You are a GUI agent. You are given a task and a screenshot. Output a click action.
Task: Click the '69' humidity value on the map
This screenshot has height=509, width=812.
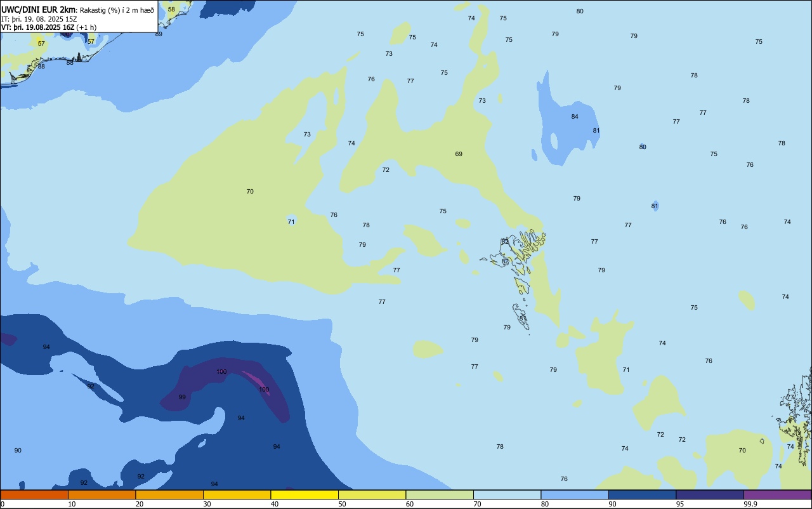459,154
